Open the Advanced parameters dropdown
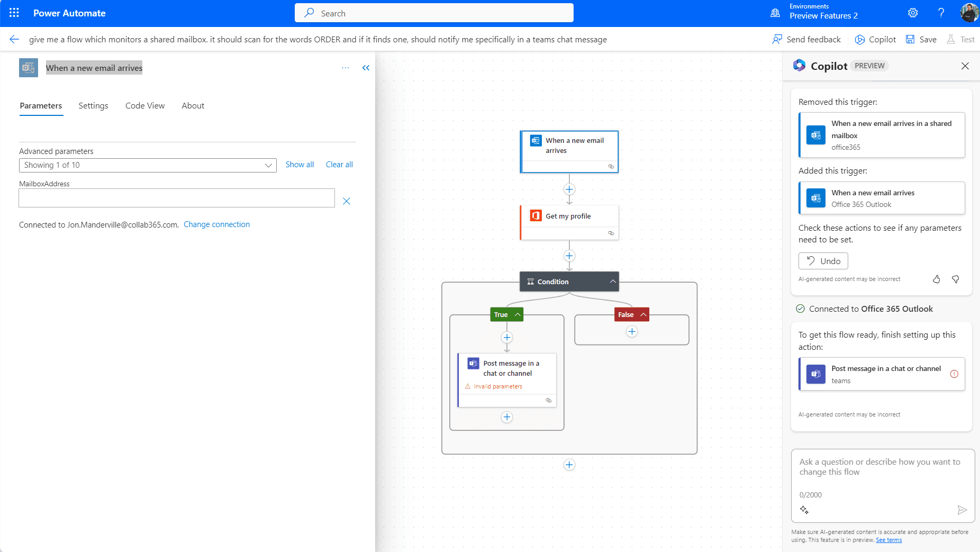Viewport: 980px width, 552px height. click(x=148, y=165)
